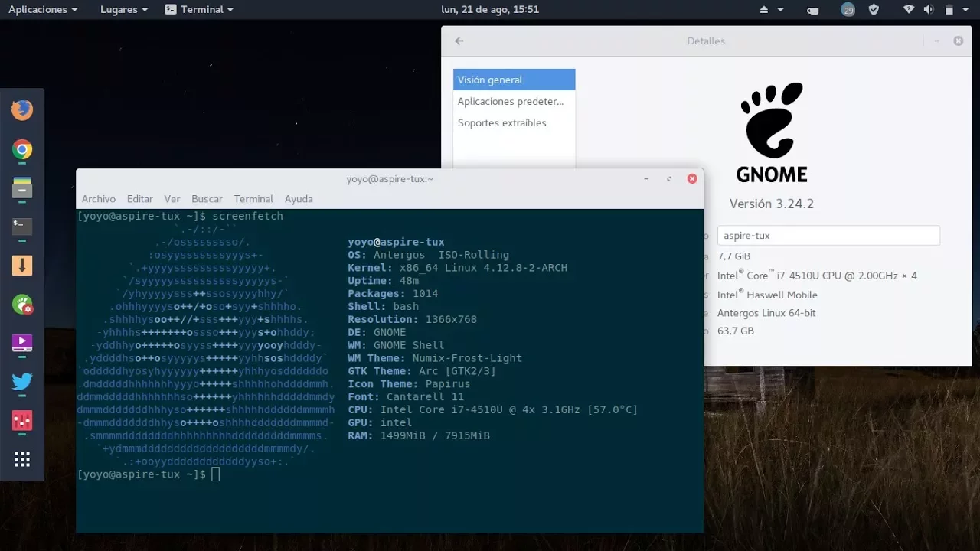Show all applications grid in the dock
Screen dimensions: 980x551
[x=22, y=459]
